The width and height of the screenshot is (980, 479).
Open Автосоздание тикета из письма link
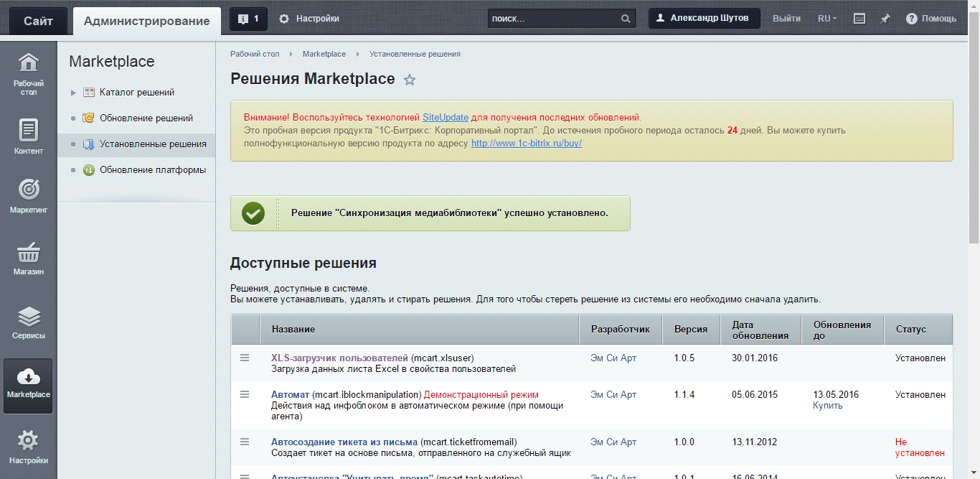point(344,442)
